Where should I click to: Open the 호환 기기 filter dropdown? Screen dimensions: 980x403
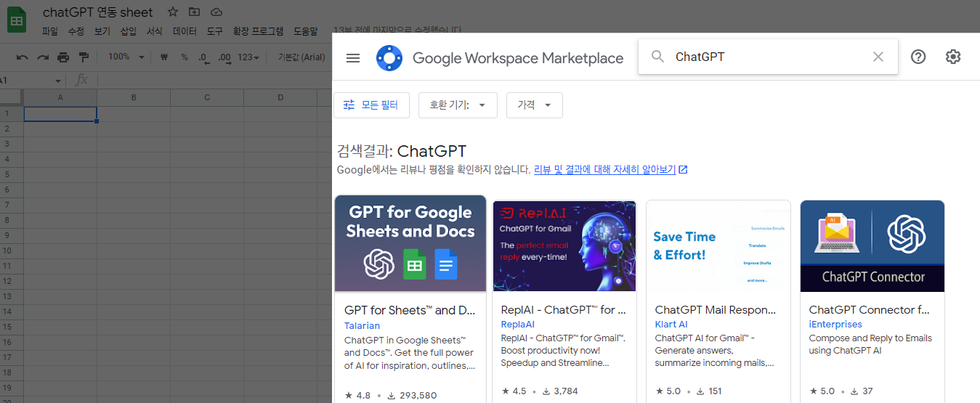coord(458,105)
